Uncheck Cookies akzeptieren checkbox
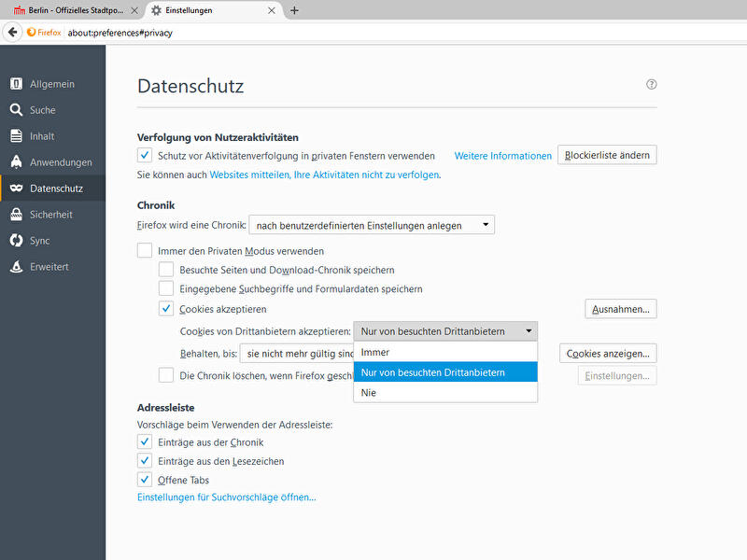 pyautogui.click(x=166, y=309)
